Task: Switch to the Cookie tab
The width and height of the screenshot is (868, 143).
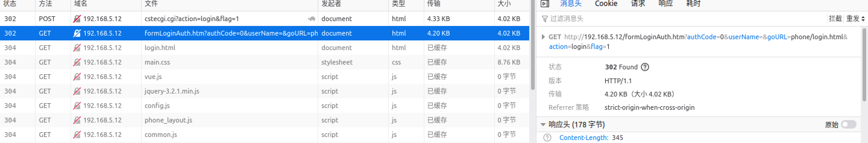Action: pos(606,4)
